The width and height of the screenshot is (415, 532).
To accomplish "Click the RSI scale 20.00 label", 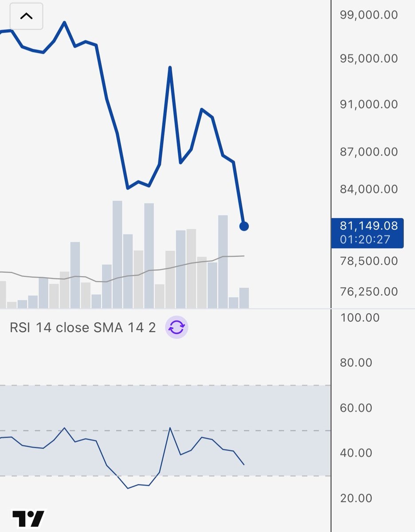I will point(356,498).
